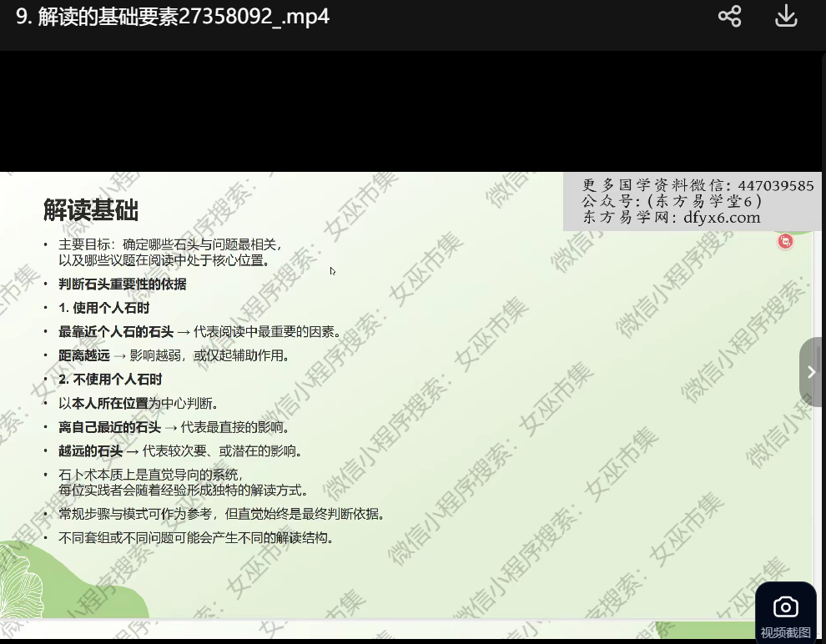Click the last bullet starting with 不同套组

pyautogui.click(x=196, y=538)
